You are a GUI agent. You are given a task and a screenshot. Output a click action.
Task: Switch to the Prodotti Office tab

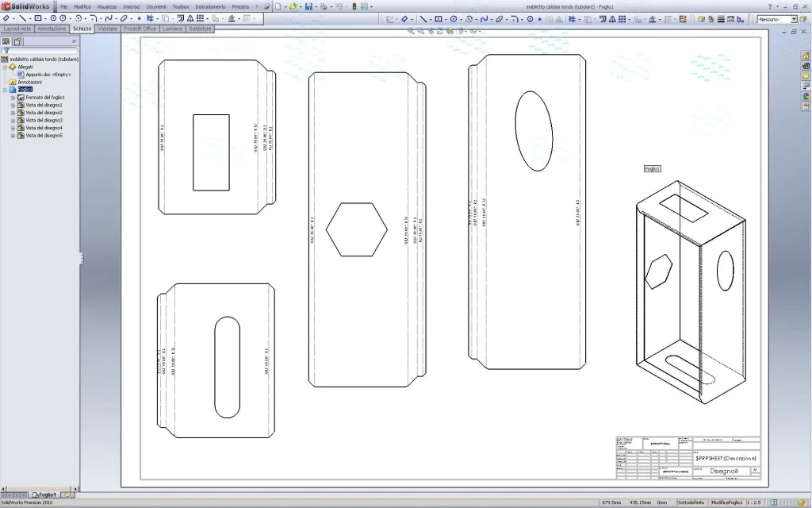pyautogui.click(x=140, y=29)
